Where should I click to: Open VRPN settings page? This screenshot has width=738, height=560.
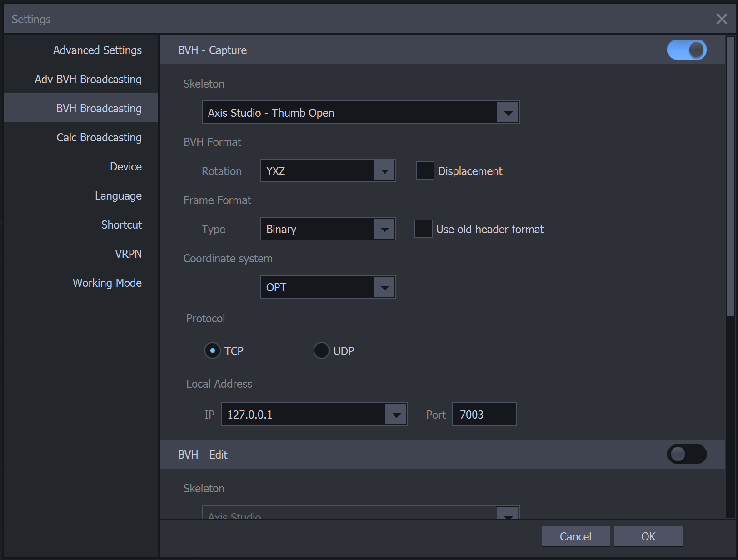(x=81, y=254)
